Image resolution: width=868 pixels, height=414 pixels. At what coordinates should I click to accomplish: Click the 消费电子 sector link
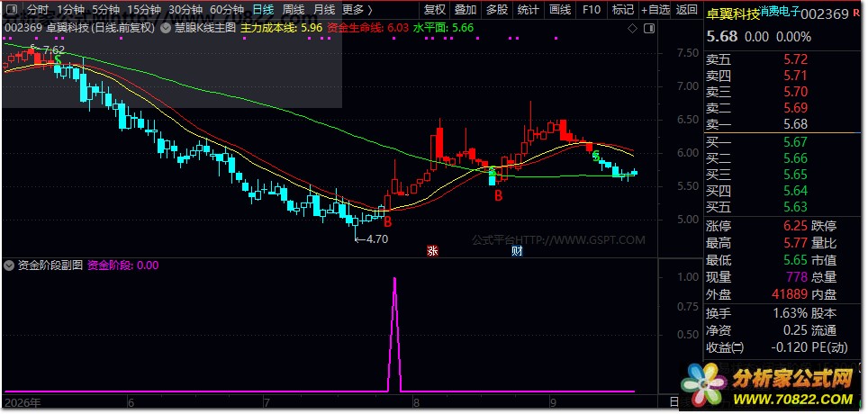tap(780, 11)
